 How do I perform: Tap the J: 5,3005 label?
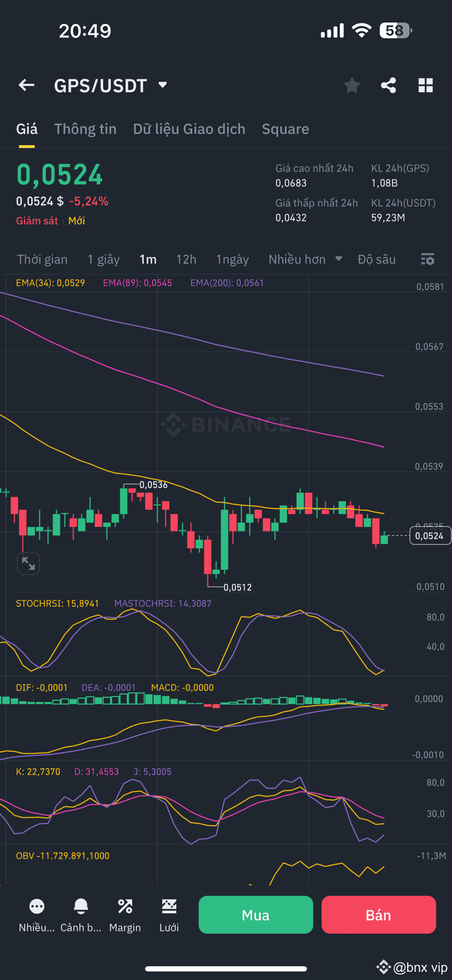152,771
